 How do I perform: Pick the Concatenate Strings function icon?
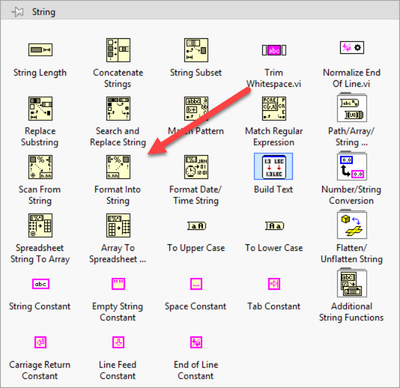coord(118,50)
